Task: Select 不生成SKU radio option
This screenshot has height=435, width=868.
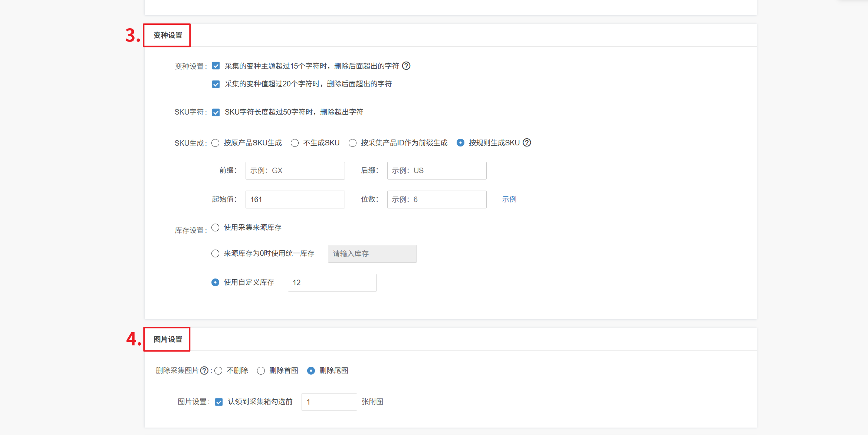Action: pos(295,143)
